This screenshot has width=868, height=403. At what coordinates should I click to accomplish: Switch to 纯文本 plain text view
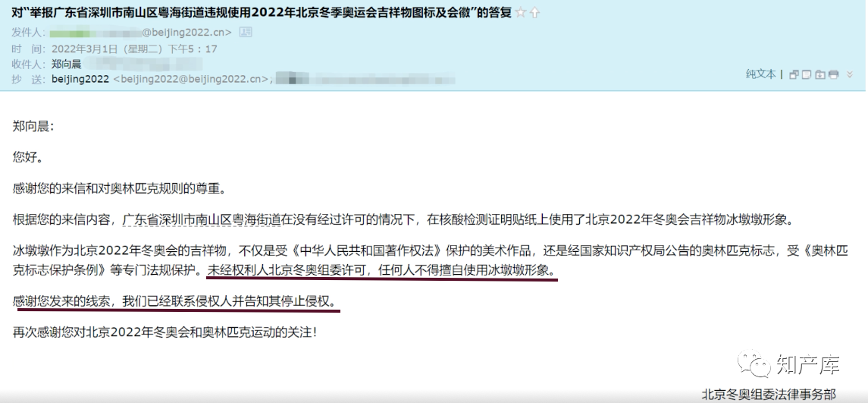(x=760, y=74)
